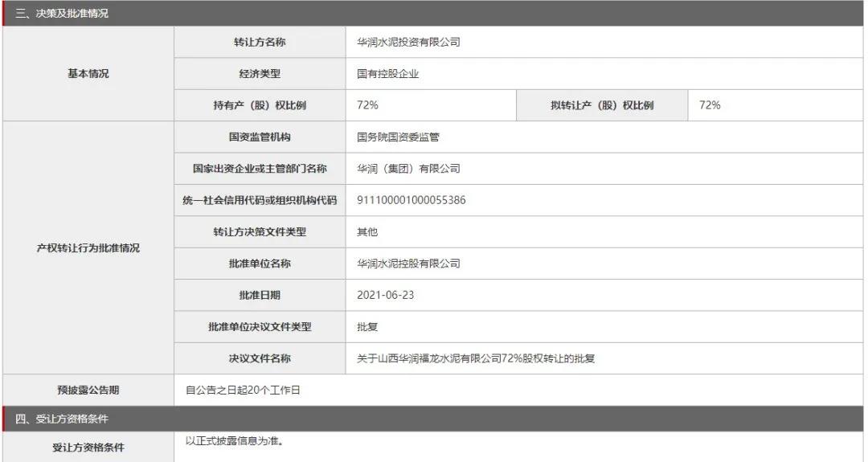Click the 持有产（股）权比例 label cell

[x=254, y=105]
